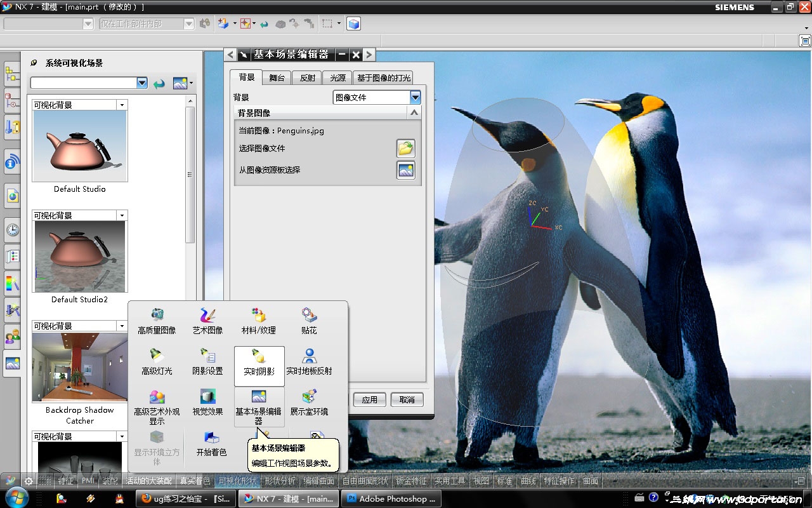This screenshot has width=812, height=508.
Task: Open the 材料/纹理 tool
Action: point(259,321)
